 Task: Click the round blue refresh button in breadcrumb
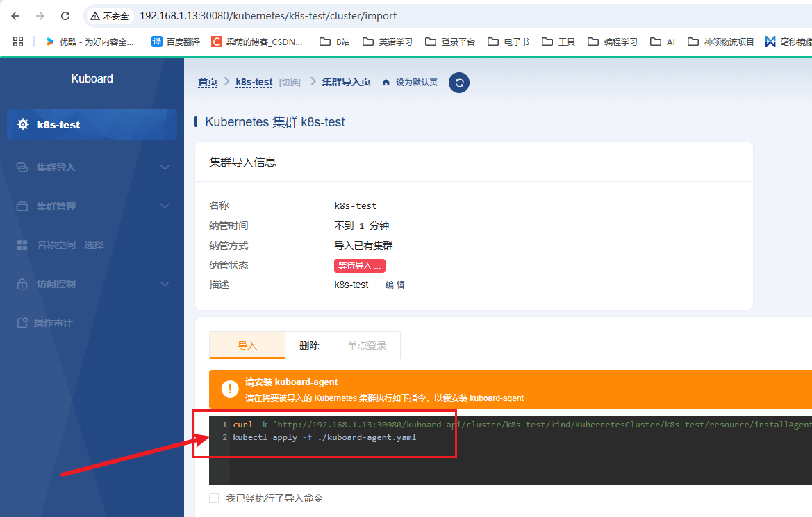(x=459, y=83)
